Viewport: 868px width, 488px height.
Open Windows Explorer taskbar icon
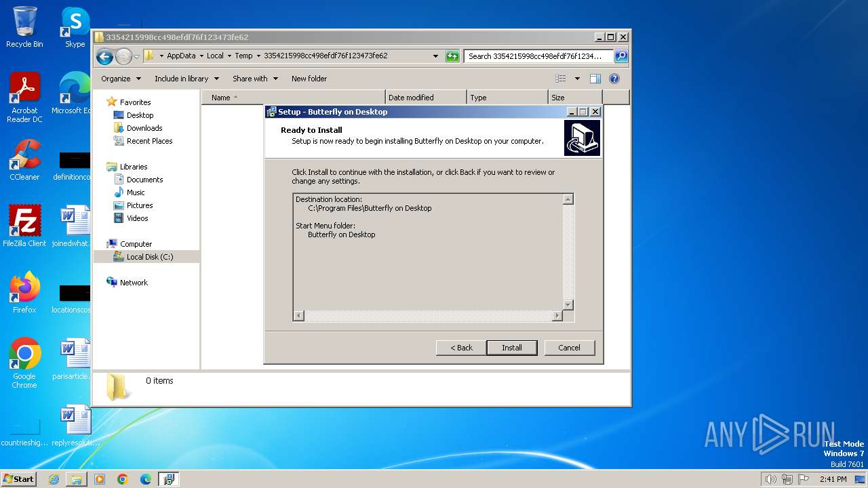tap(77, 479)
